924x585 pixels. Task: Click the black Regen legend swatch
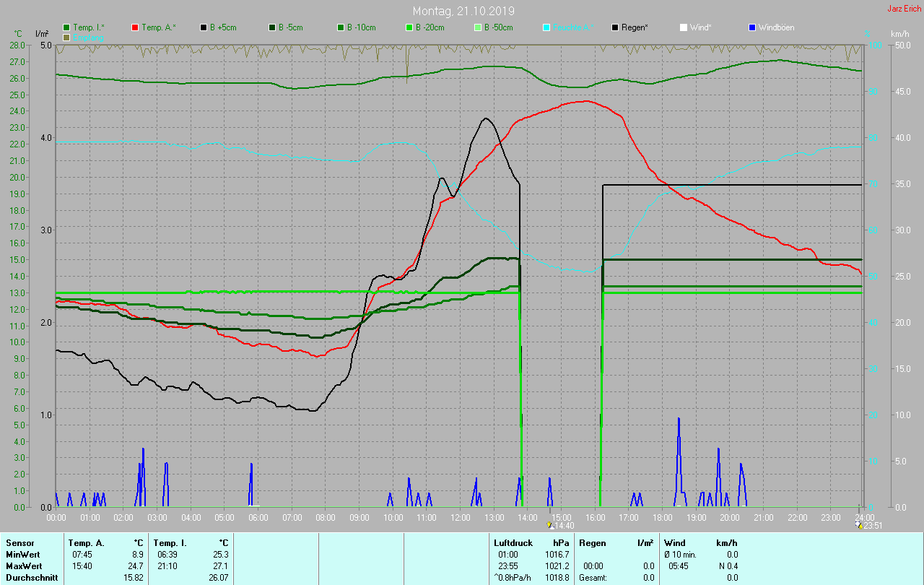[x=615, y=27]
